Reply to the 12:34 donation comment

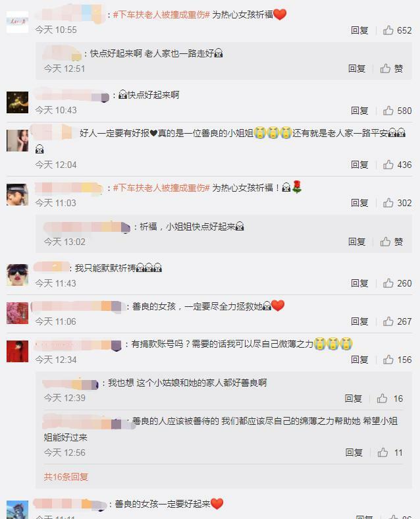coord(359,360)
